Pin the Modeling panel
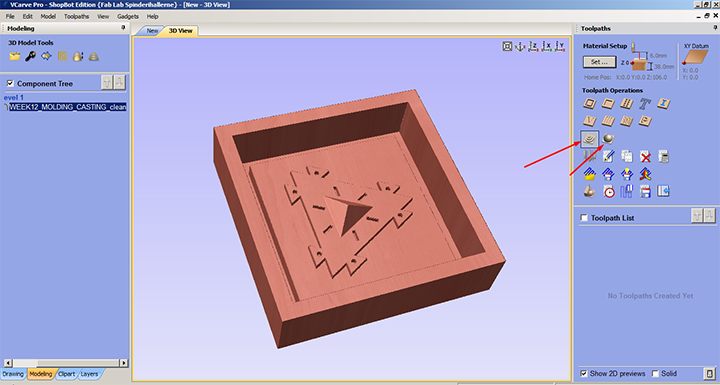Image resolution: width=720 pixels, height=385 pixels. tap(123, 28)
